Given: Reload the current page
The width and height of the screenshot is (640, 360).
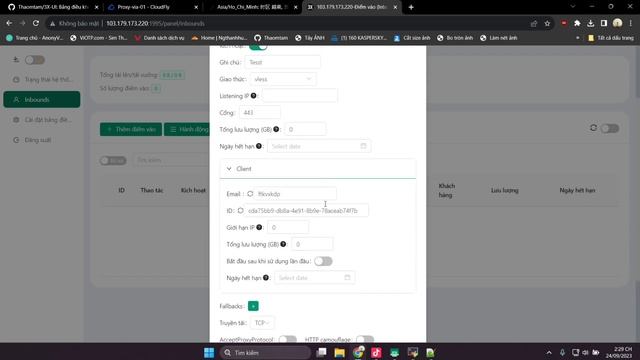Looking at the screenshot, I should tap(36, 23).
